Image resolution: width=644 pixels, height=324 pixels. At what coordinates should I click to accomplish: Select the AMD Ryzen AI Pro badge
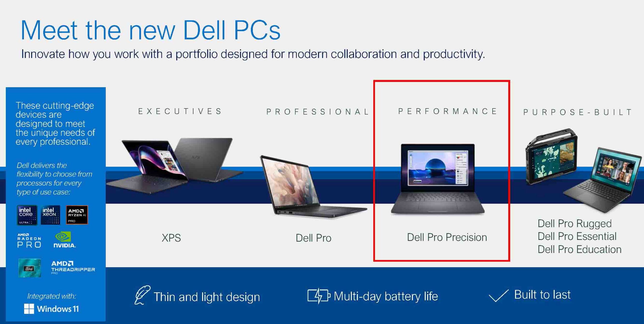click(77, 215)
